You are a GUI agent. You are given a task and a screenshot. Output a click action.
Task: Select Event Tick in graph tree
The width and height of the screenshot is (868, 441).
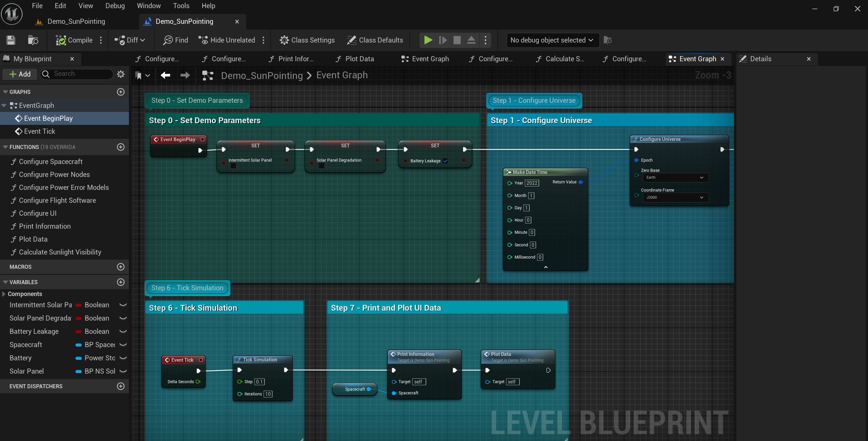[x=39, y=131]
